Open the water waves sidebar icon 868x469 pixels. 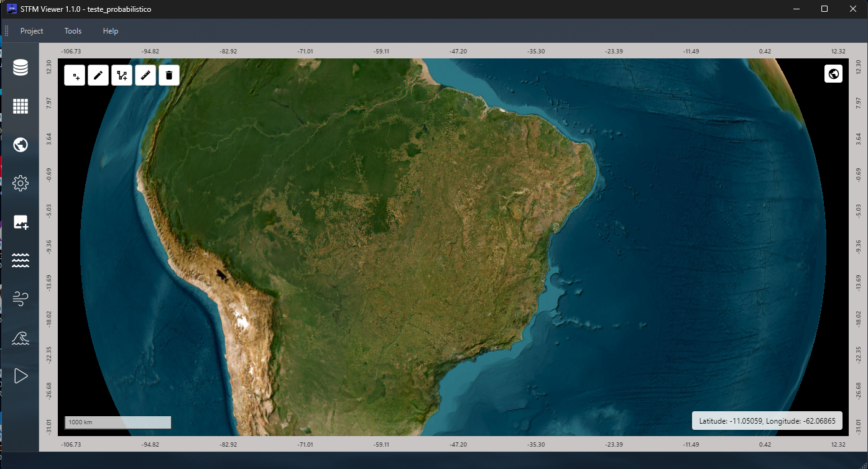tap(21, 260)
